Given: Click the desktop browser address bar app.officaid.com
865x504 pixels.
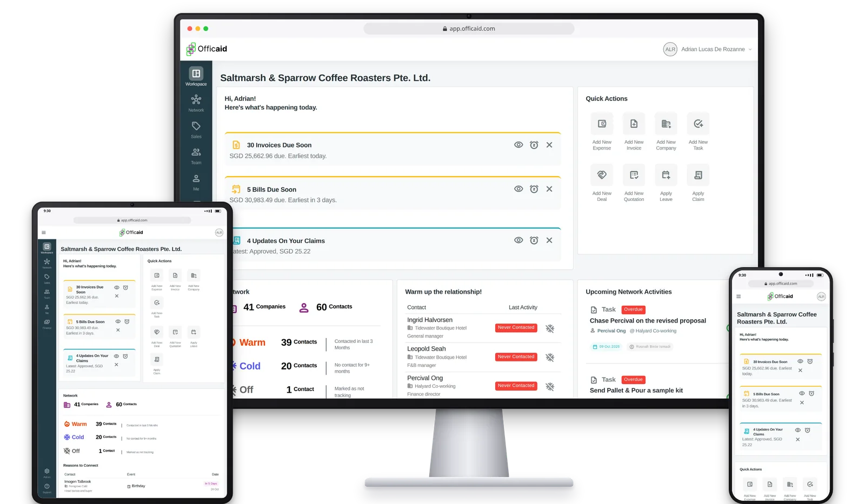Looking at the screenshot, I should (x=469, y=29).
